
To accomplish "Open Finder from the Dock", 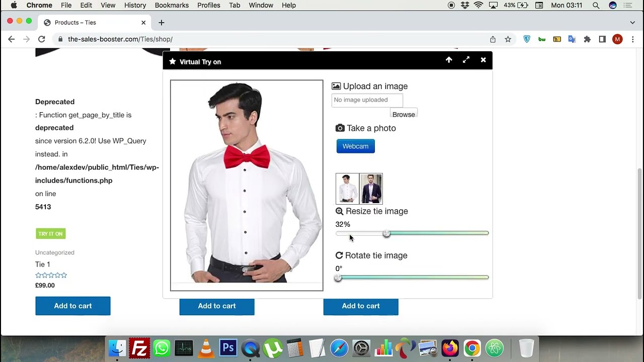I will [117, 348].
